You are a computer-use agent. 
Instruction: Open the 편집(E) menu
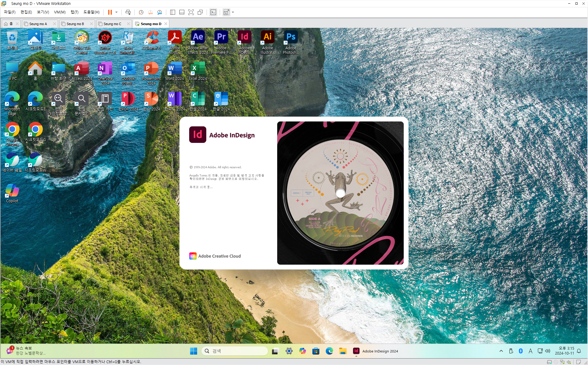coord(26,12)
